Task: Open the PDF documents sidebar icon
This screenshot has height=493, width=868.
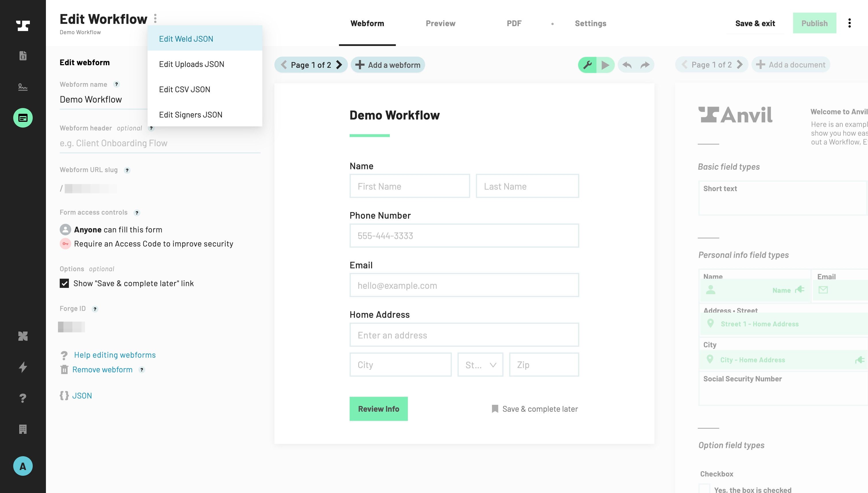Action: tap(23, 55)
